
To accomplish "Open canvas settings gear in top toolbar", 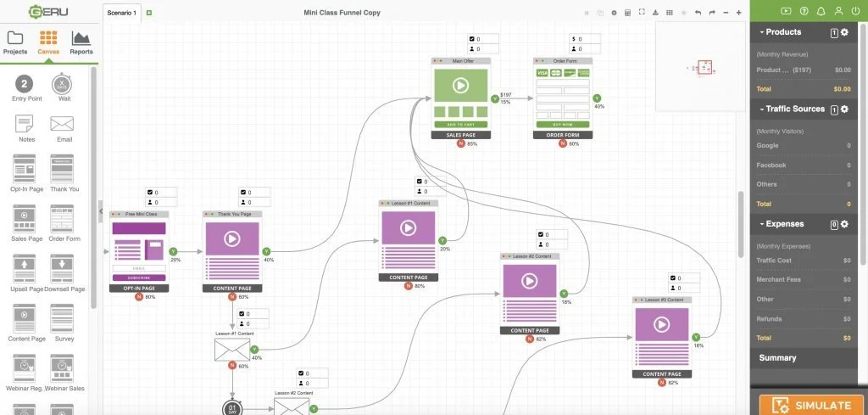I will (x=614, y=13).
